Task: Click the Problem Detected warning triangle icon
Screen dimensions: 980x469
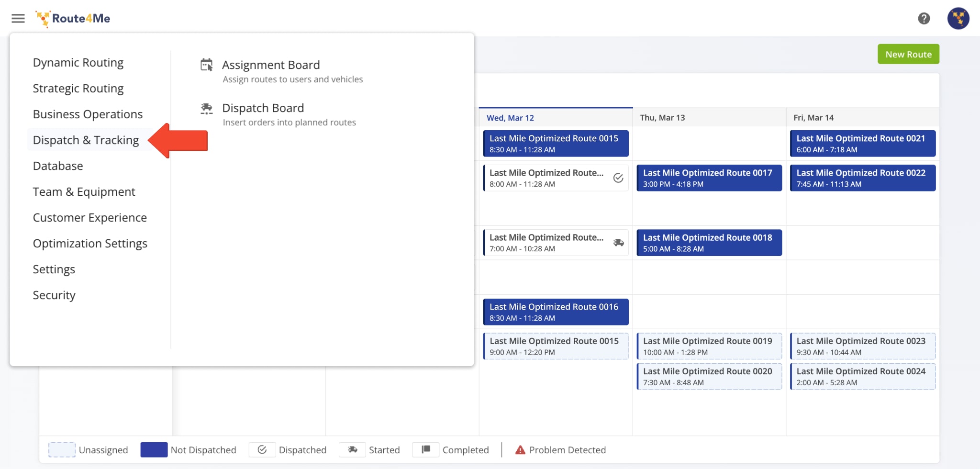Action: click(520, 450)
